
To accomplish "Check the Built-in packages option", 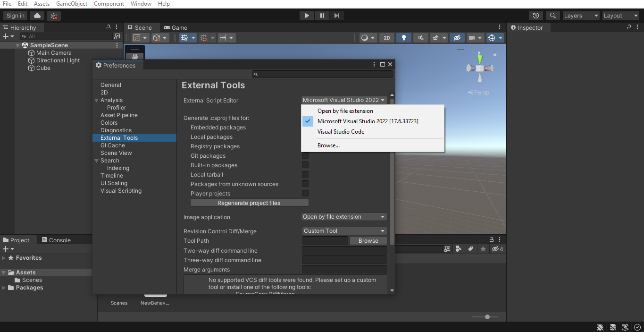I will coord(305,165).
